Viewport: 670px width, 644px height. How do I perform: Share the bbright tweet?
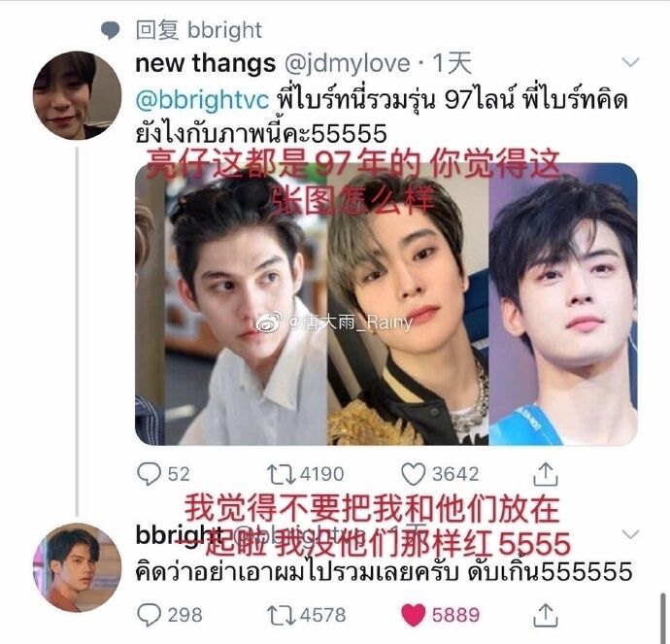tap(546, 615)
